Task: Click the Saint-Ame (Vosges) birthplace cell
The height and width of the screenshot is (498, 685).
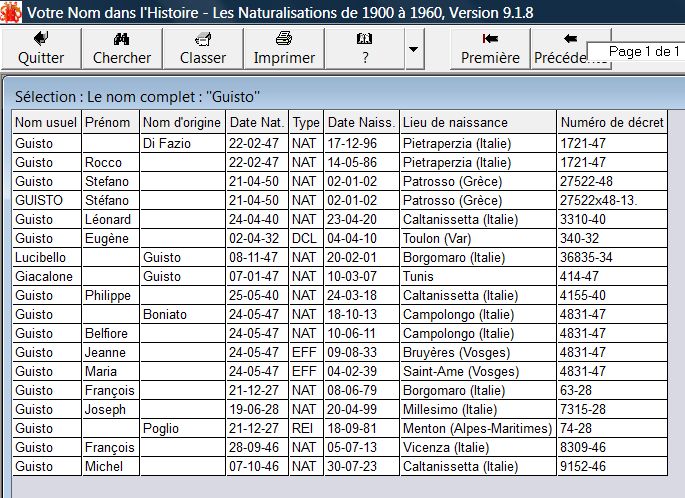Action: 478,371
